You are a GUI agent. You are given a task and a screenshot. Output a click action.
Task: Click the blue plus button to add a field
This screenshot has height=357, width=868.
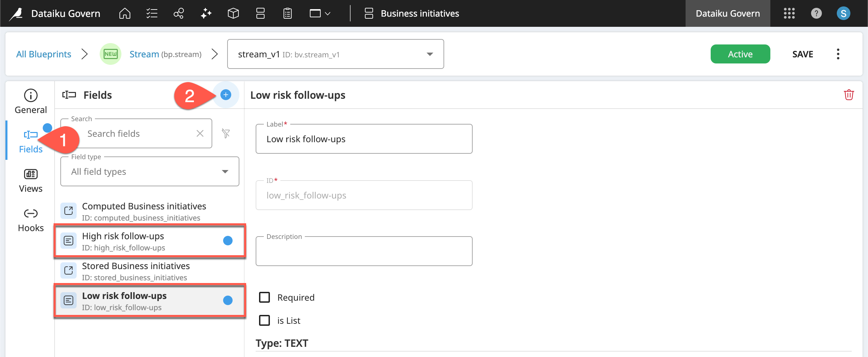225,95
